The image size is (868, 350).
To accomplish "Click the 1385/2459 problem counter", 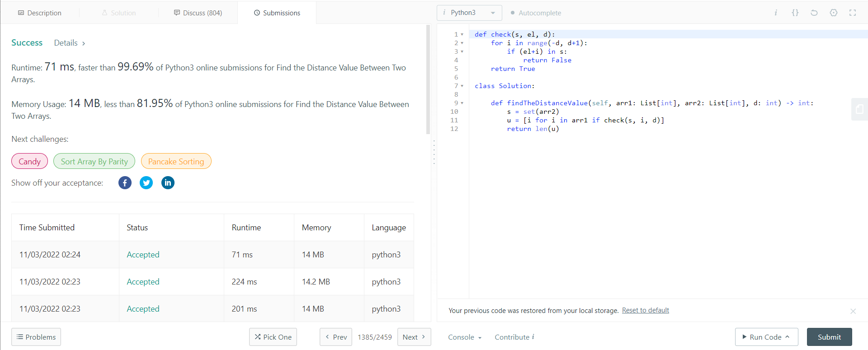I will [x=375, y=337].
